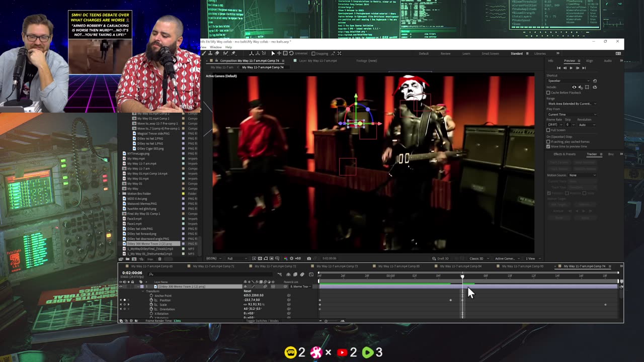Image resolution: width=644 pixels, height=362 pixels.
Task: Click the Clone Stamp tool icon
Action: point(210,53)
